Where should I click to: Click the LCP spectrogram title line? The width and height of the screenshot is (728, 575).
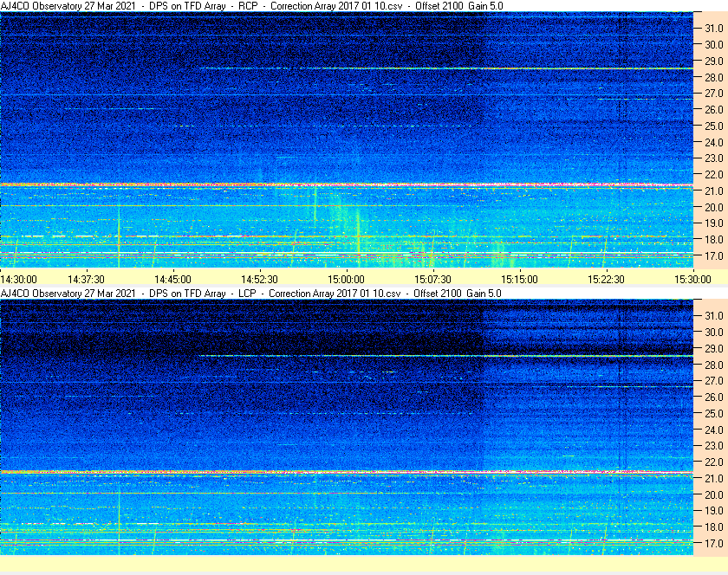coord(250,294)
